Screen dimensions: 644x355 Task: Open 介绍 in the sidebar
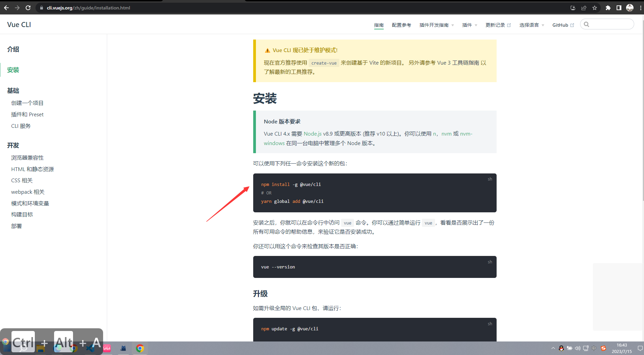13,49
